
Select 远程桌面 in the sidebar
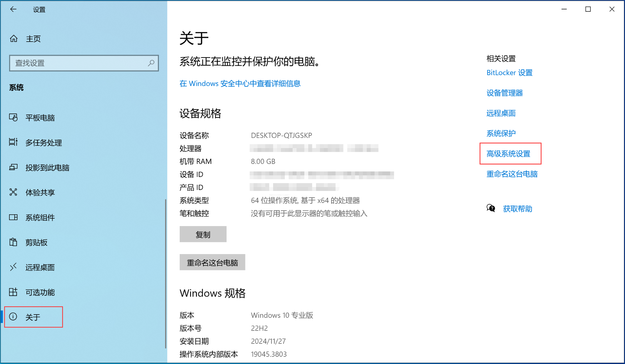click(x=40, y=267)
